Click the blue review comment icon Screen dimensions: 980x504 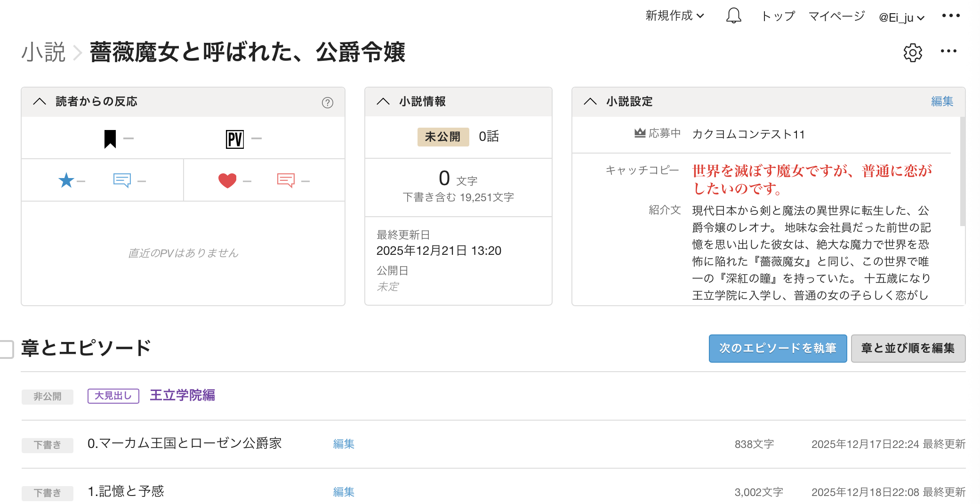click(x=122, y=180)
